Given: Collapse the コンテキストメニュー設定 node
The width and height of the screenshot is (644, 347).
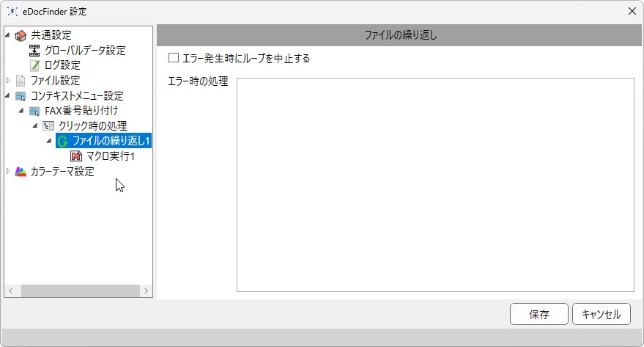Looking at the screenshot, I should 7,96.
